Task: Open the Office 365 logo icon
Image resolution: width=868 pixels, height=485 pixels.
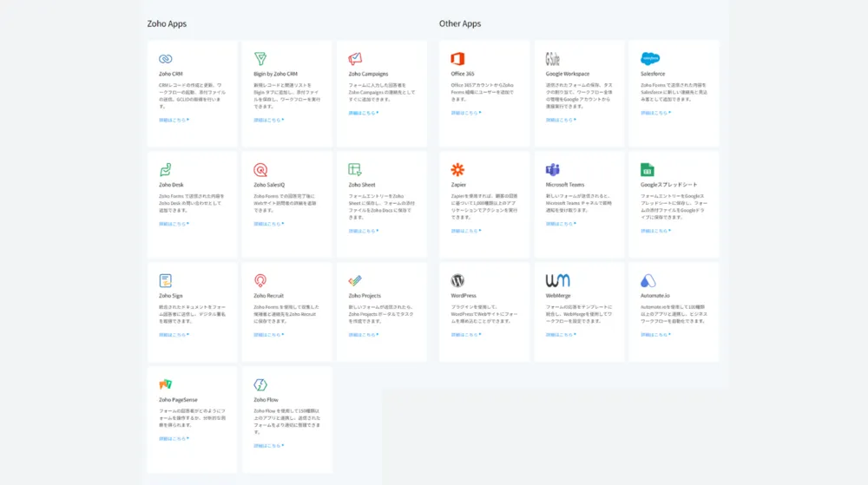Action: point(457,59)
